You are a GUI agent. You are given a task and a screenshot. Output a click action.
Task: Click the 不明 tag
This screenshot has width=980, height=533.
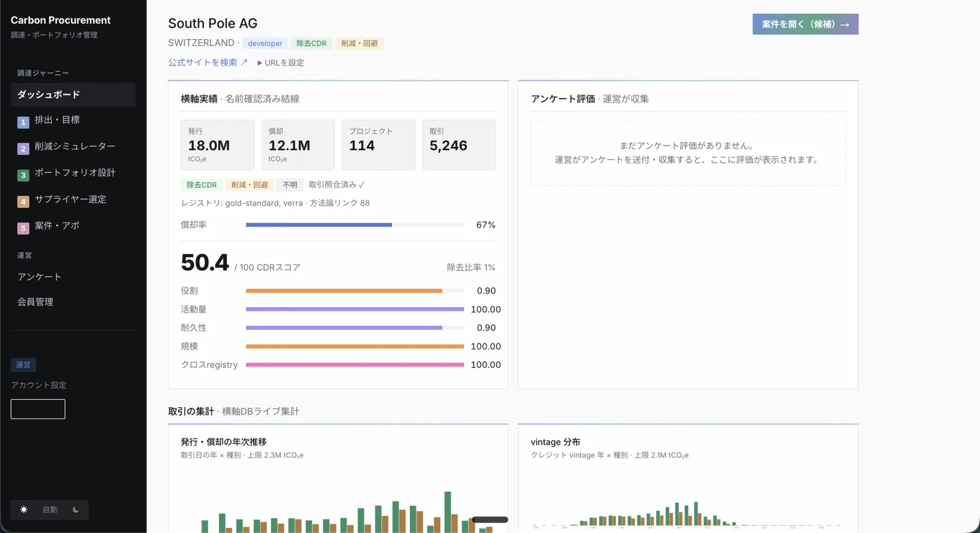coord(290,185)
